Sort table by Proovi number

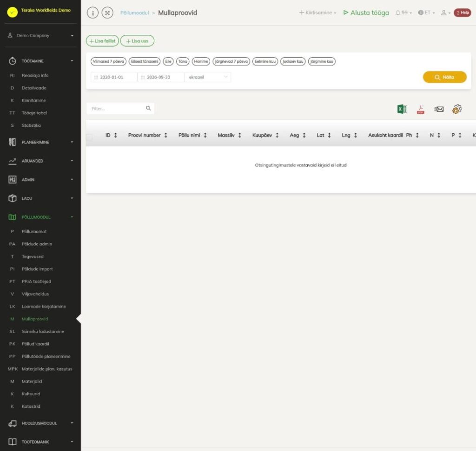[x=147, y=135]
